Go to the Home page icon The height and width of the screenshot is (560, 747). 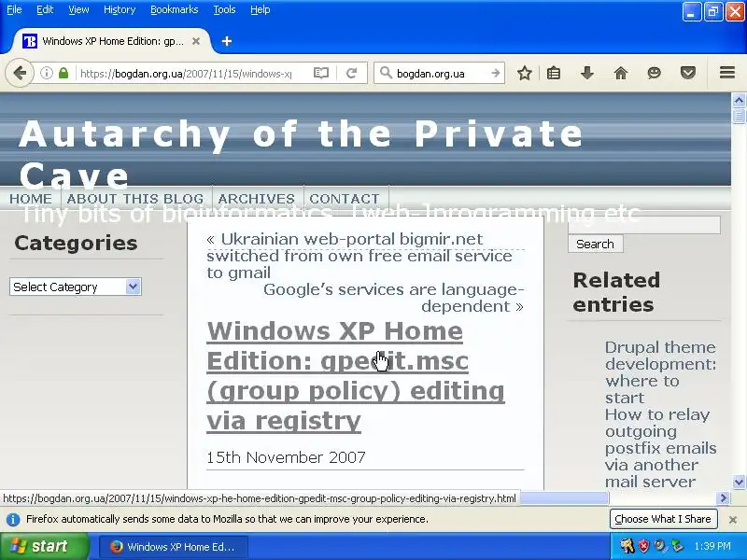[621, 74]
